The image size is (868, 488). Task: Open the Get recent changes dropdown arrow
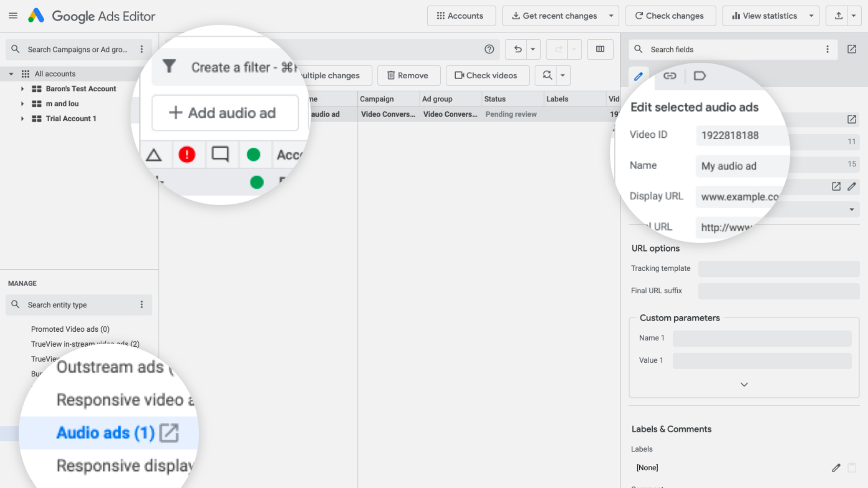click(x=611, y=15)
